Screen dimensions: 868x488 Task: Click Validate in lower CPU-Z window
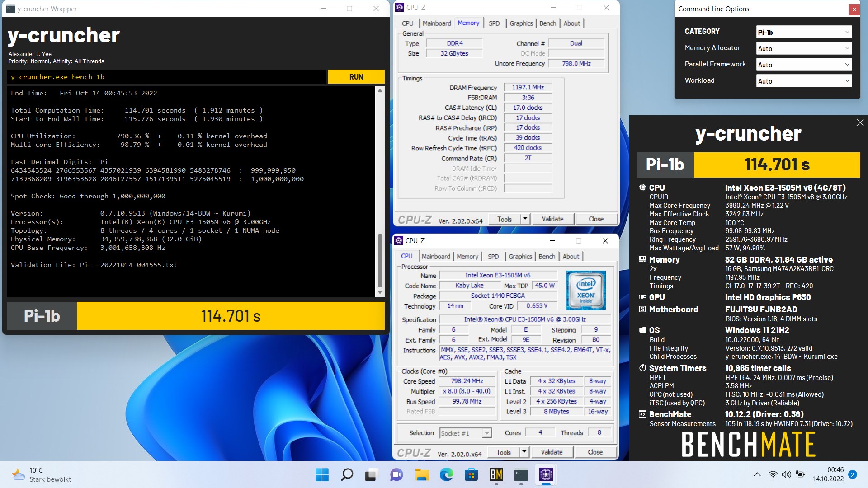click(x=552, y=452)
